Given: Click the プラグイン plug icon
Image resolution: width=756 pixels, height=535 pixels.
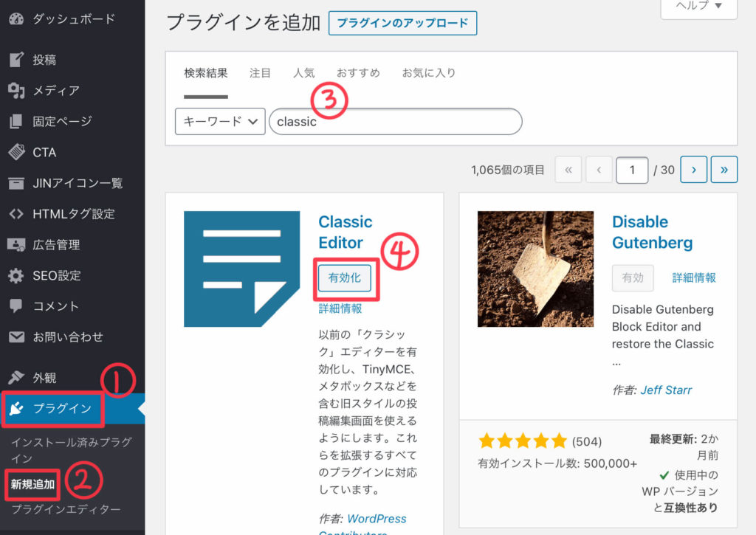Looking at the screenshot, I should tap(16, 408).
